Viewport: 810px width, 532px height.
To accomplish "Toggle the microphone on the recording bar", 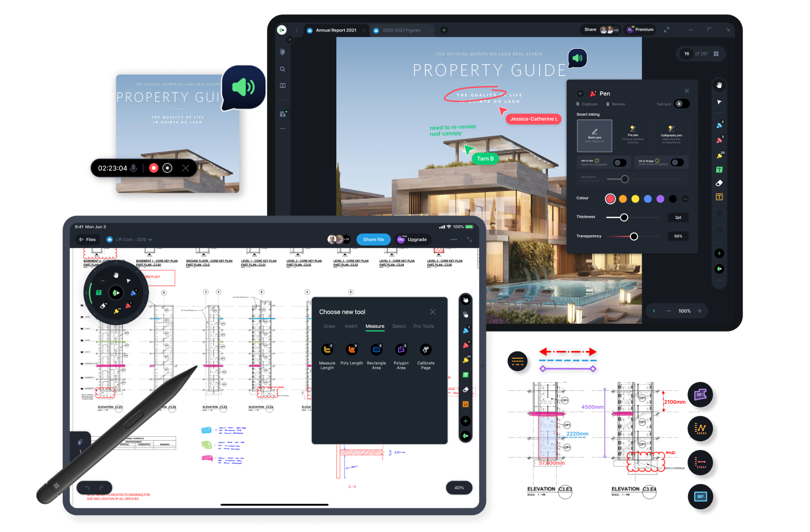I will click(x=134, y=168).
